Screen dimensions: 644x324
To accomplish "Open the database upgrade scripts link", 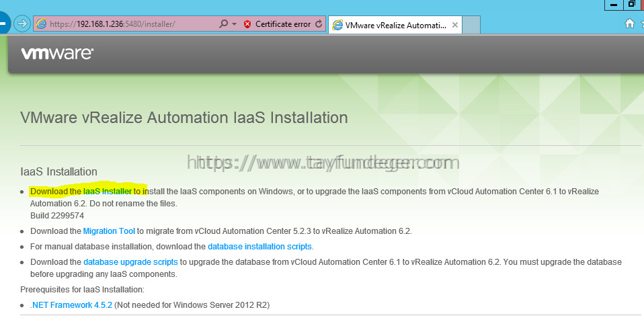I will pyautogui.click(x=130, y=262).
